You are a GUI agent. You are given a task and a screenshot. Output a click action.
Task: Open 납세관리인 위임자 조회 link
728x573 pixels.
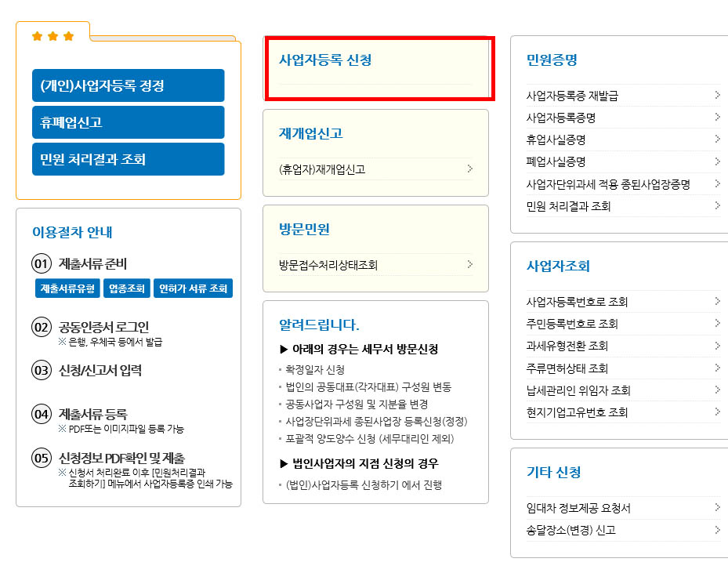578,390
